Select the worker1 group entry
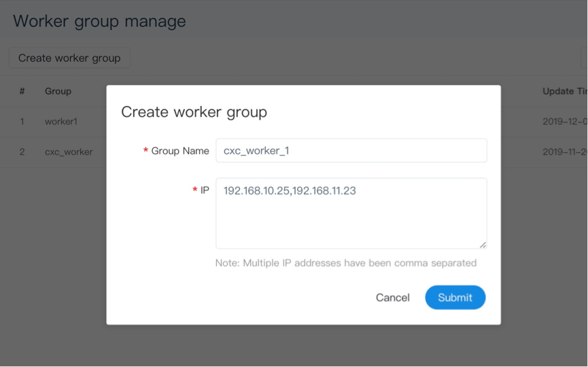Screen dimensions: 588x367 [61, 122]
